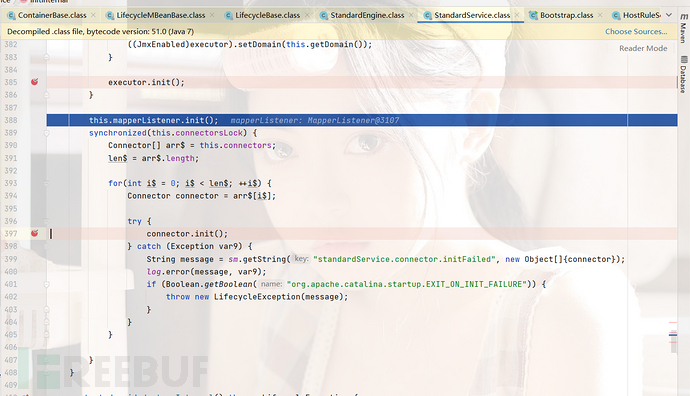Close the LifecycleBase.class tab

[x=307, y=15]
